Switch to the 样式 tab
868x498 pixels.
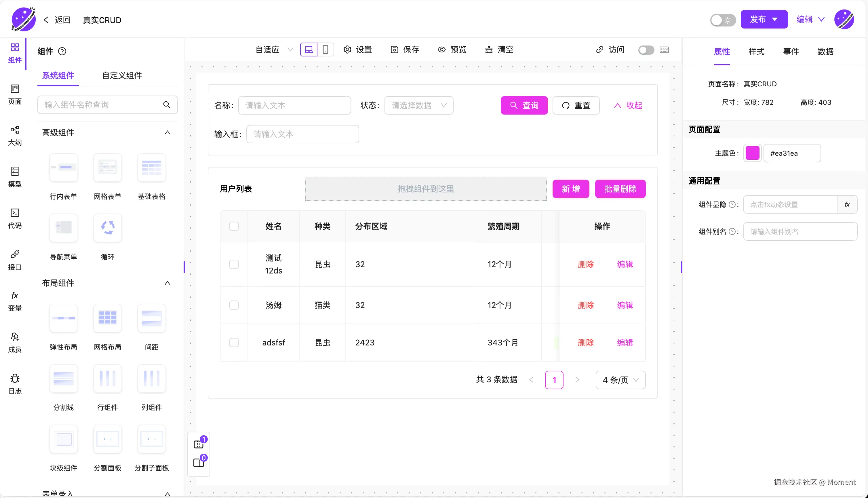(x=756, y=52)
